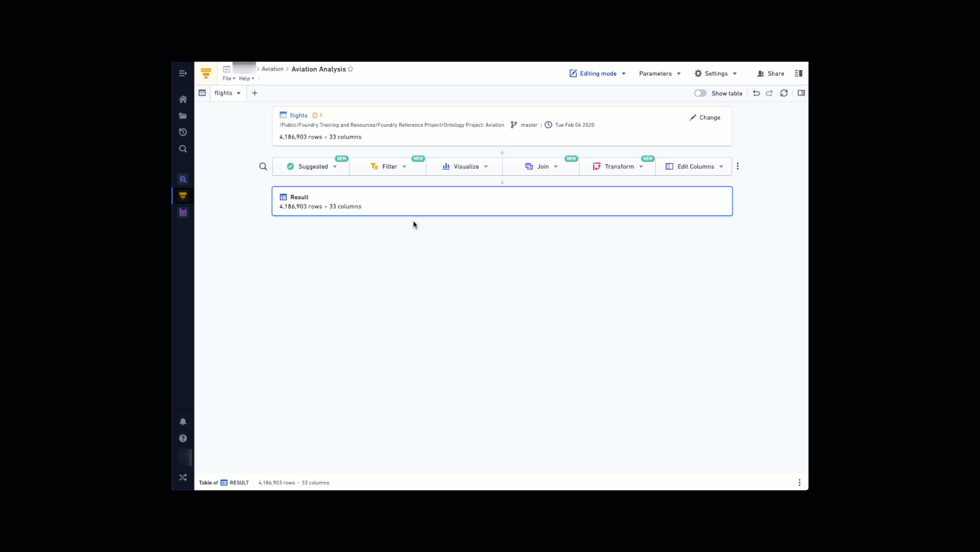The height and width of the screenshot is (552, 980).
Task: Open the Join dropdown
Action: point(541,167)
